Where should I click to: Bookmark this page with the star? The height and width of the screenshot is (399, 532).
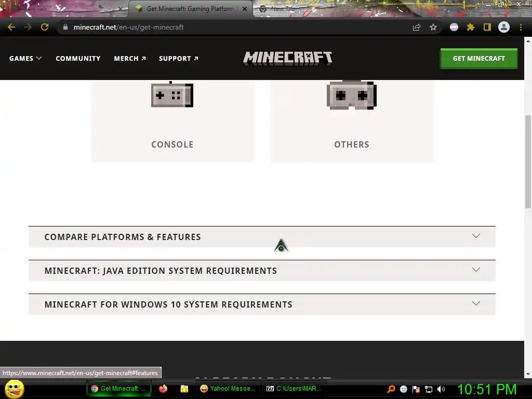click(433, 27)
